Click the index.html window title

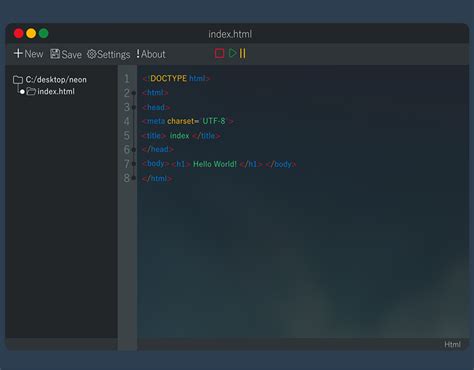pyautogui.click(x=230, y=34)
